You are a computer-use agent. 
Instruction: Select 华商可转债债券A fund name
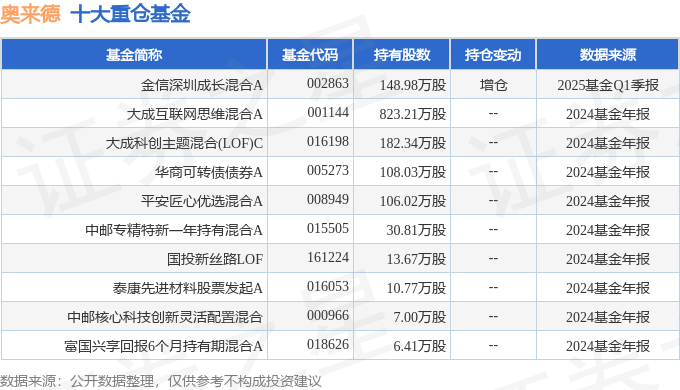(209, 172)
